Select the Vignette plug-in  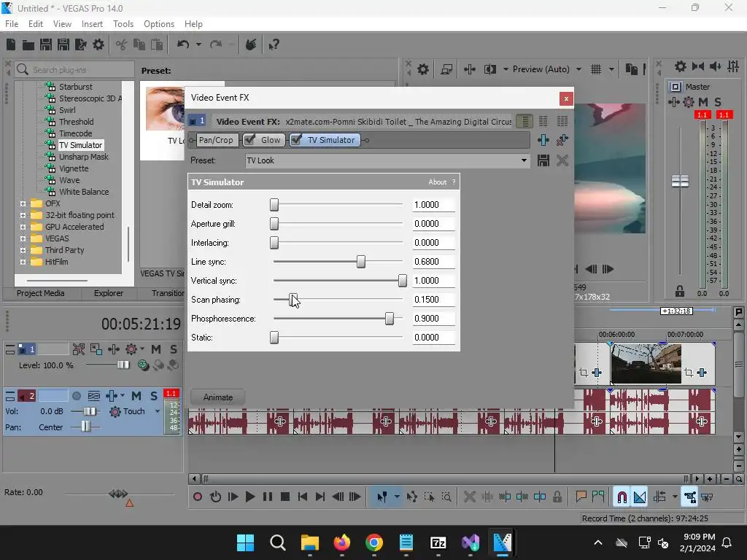pyautogui.click(x=74, y=168)
